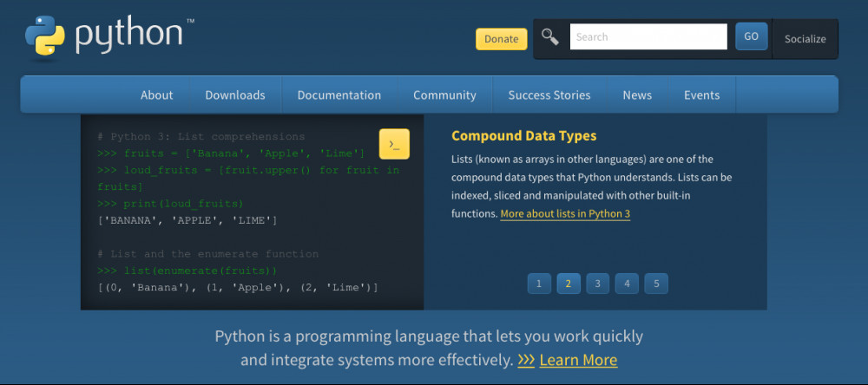
Task: Click the 'Python is a programming language' tagline
Action: coord(429,348)
